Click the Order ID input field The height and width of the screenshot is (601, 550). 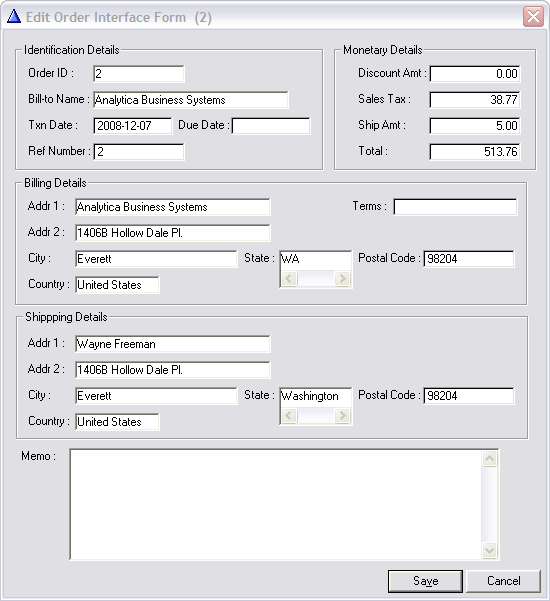139,74
